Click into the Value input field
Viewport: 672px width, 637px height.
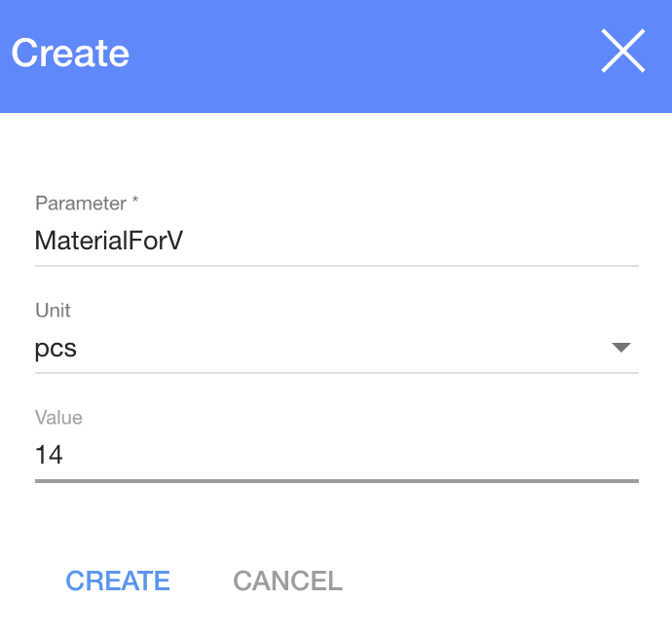(x=336, y=454)
